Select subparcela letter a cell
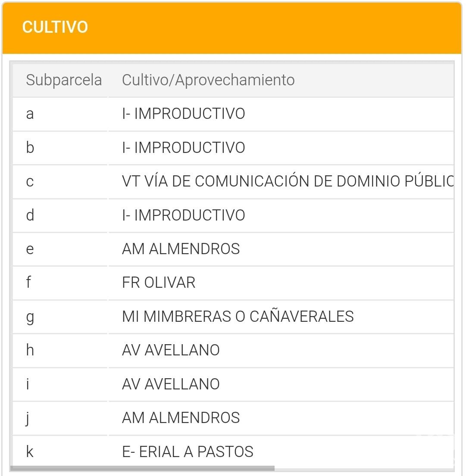The width and height of the screenshot is (466, 476). [x=30, y=114]
